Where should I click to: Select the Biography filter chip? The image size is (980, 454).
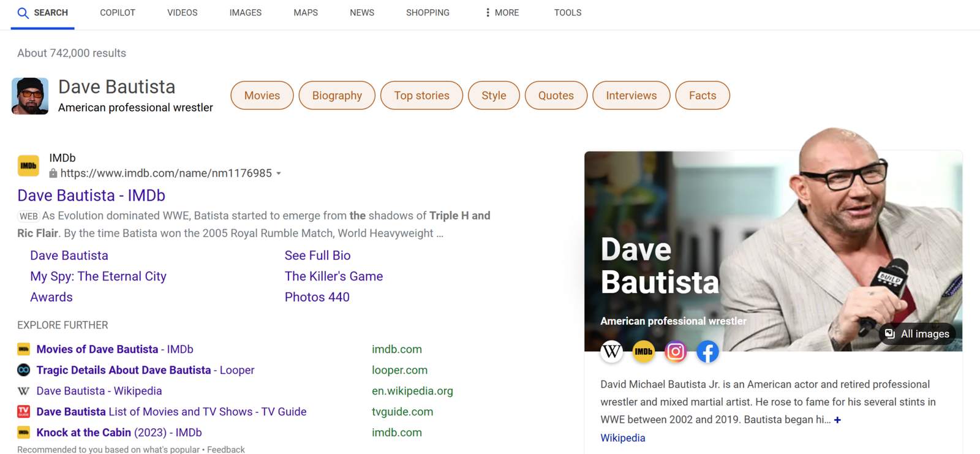[x=337, y=96]
